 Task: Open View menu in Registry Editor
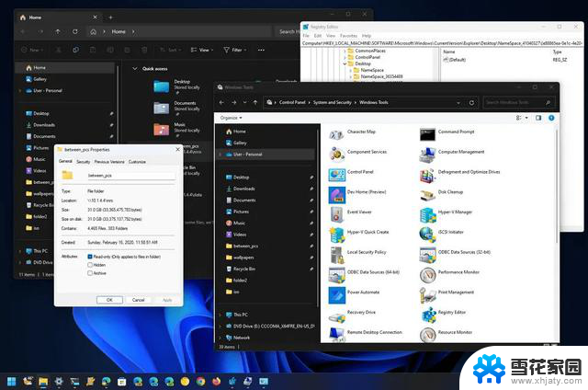coord(331,36)
